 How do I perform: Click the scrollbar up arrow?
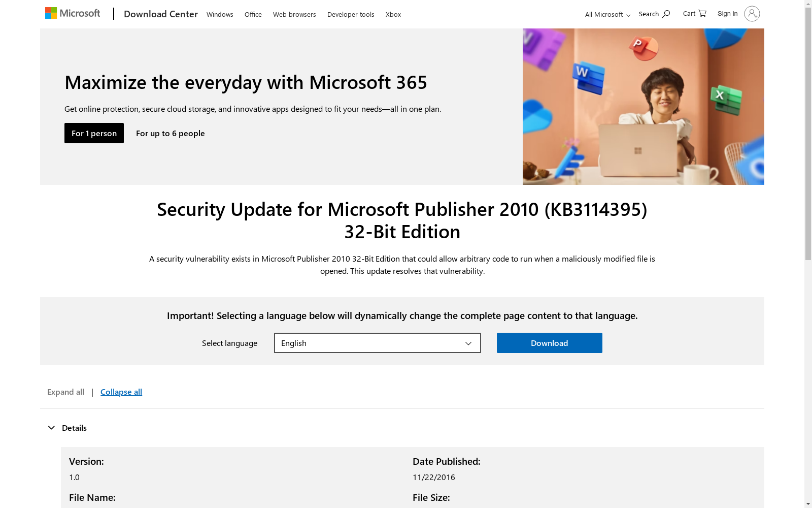point(808,4)
